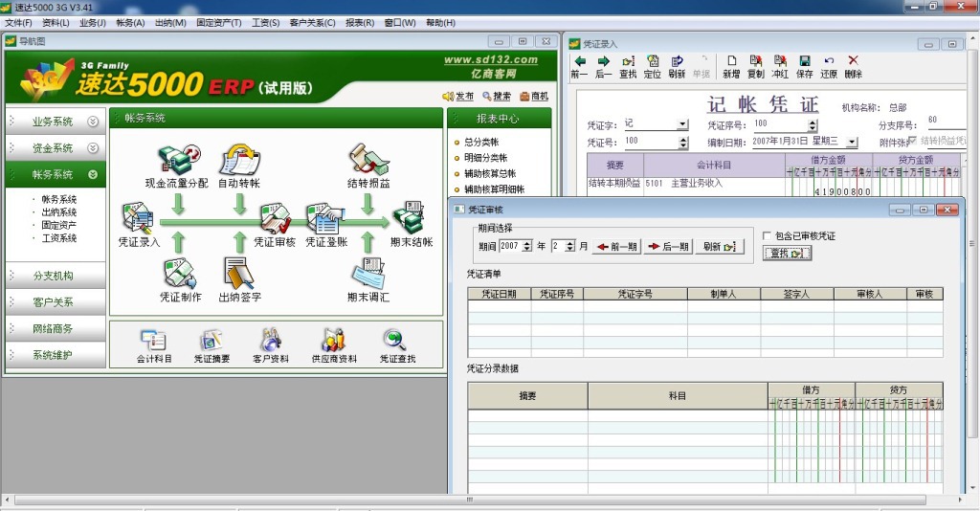This screenshot has height=511, width=980.
Task: Open the 凭证查找 shortcut icon
Action: tap(395, 341)
